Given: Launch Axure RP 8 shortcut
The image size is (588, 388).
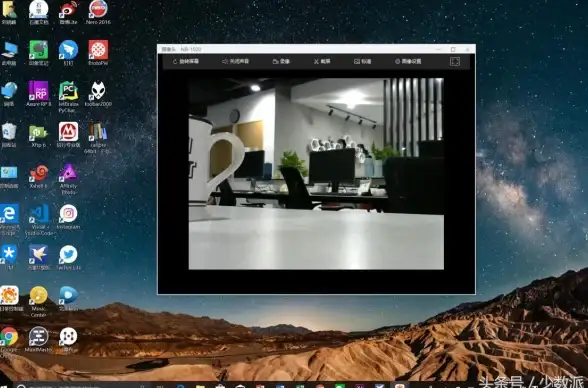Looking at the screenshot, I should coord(39,94).
